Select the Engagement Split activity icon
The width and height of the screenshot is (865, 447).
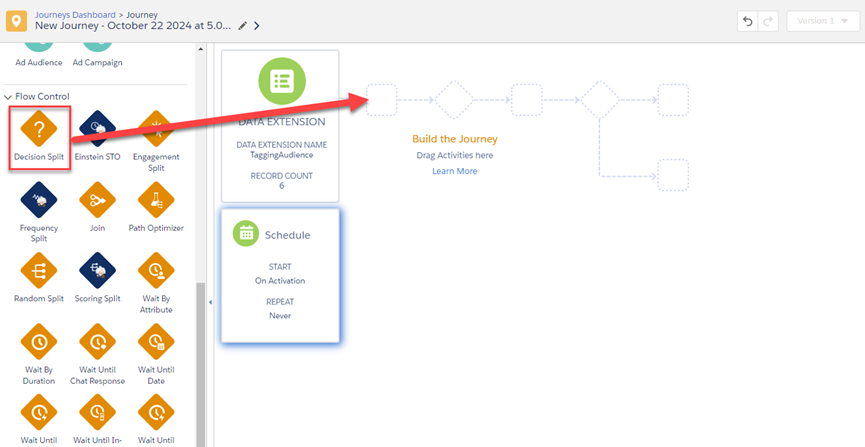[x=156, y=129]
